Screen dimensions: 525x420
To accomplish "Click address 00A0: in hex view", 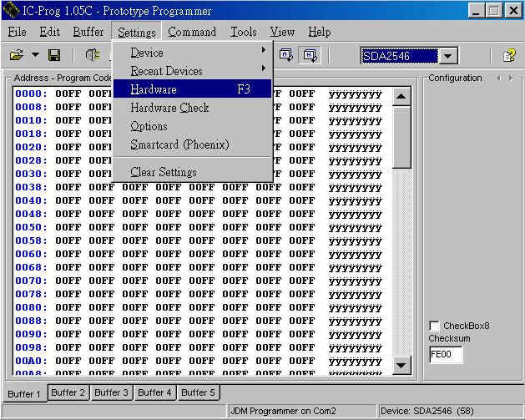I will click(31, 361).
